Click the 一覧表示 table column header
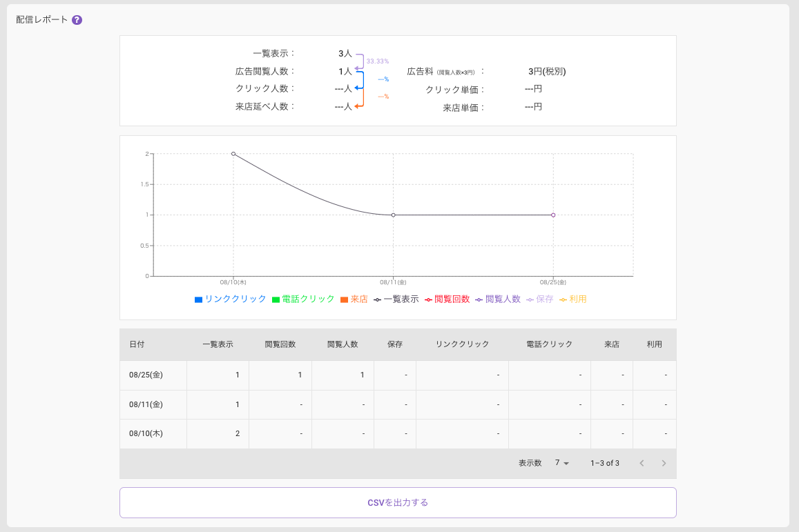This screenshot has width=799, height=532. tap(218, 344)
